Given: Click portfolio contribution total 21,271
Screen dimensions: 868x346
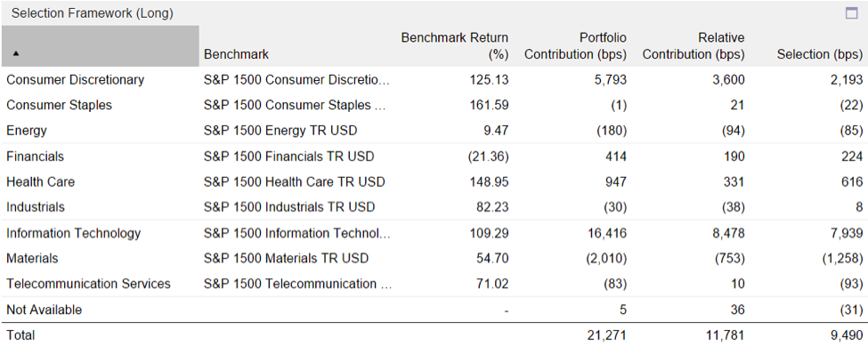Looking at the screenshot, I should (607, 335).
